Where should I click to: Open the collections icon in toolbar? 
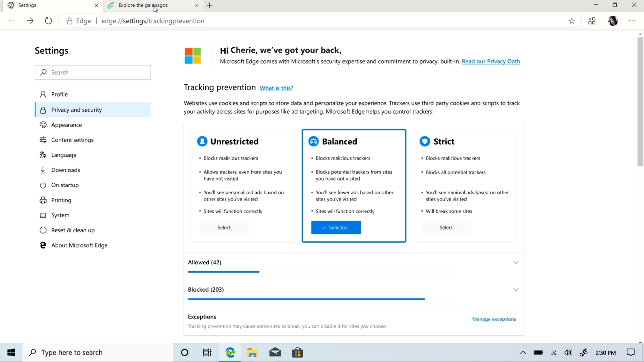[x=592, y=21]
